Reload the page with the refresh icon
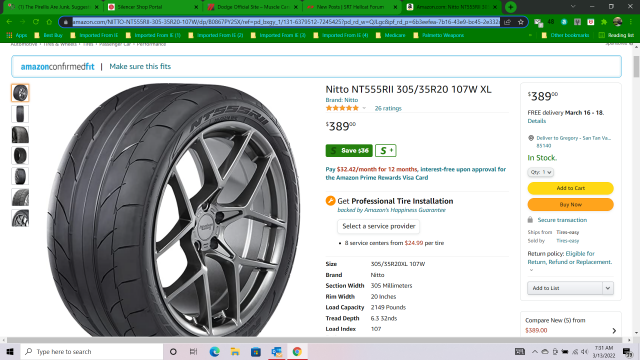 [x=36, y=22]
